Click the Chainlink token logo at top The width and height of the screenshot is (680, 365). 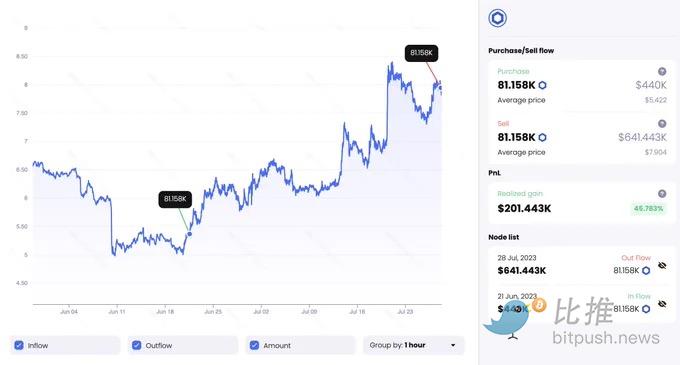pos(497,18)
